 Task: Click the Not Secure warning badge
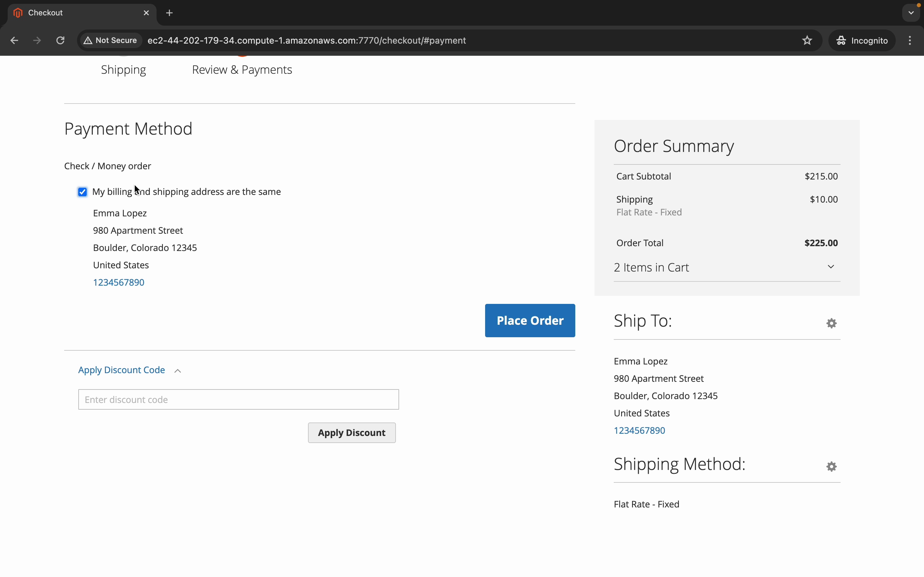(111, 40)
